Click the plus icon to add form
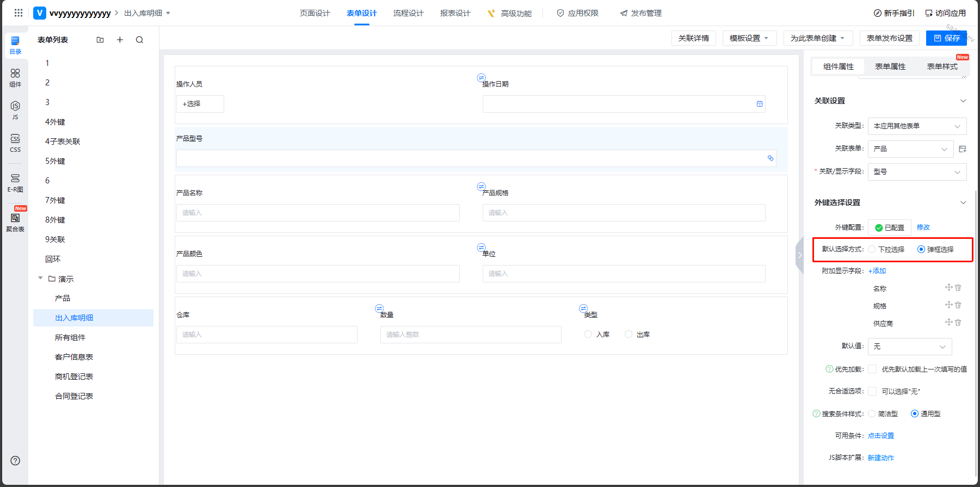Screen dimensions: 980x487 [x=120, y=40]
